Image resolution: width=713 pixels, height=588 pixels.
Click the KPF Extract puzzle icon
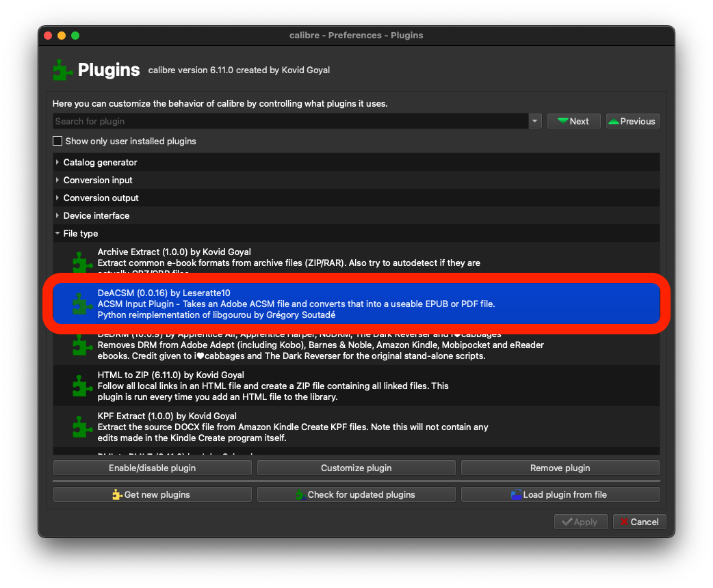(x=82, y=427)
